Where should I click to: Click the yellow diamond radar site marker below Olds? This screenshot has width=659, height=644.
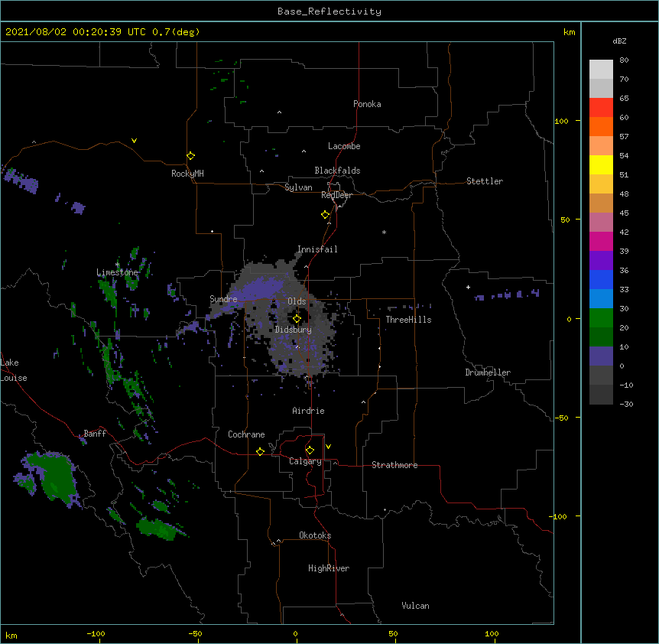tap(297, 319)
